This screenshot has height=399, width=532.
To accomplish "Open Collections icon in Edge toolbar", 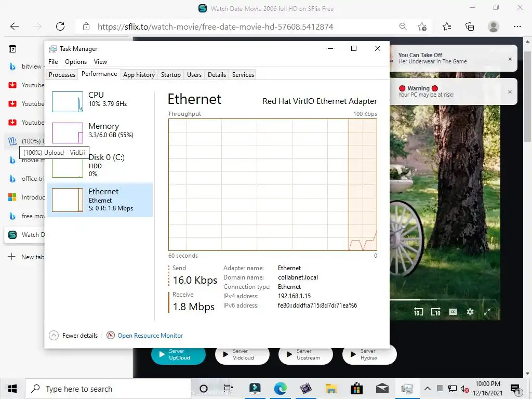I will [470, 26].
